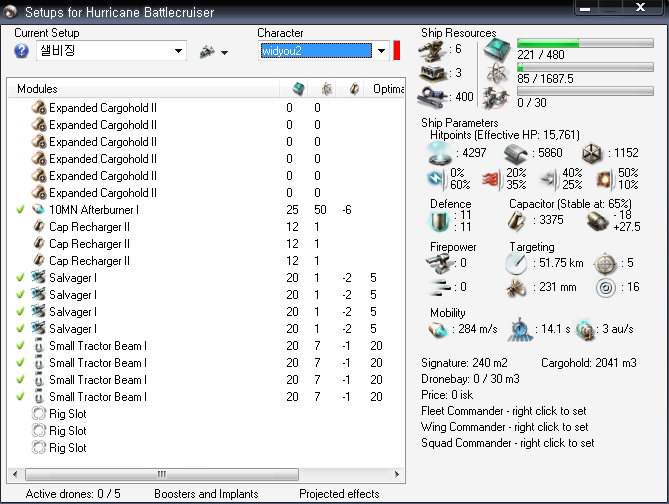Viewport: 669px width, 504px height.
Task: Open the Character dropdown arrow
Action: click(x=381, y=51)
